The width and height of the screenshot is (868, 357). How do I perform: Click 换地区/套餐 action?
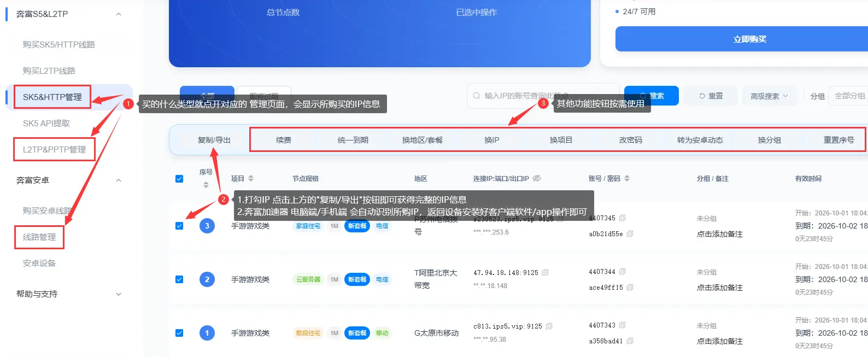[423, 140]
